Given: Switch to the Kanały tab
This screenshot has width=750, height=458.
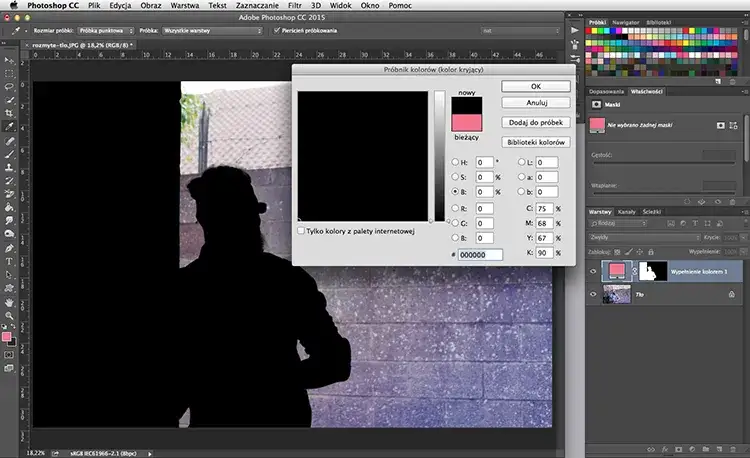Looking at the screenshot, I should pos(627,213).
